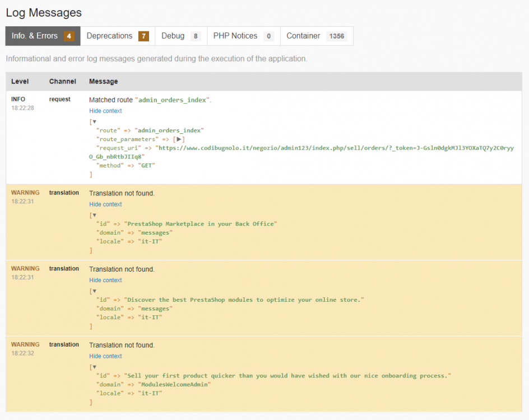Collapse the matched route context array

[95, 120]
